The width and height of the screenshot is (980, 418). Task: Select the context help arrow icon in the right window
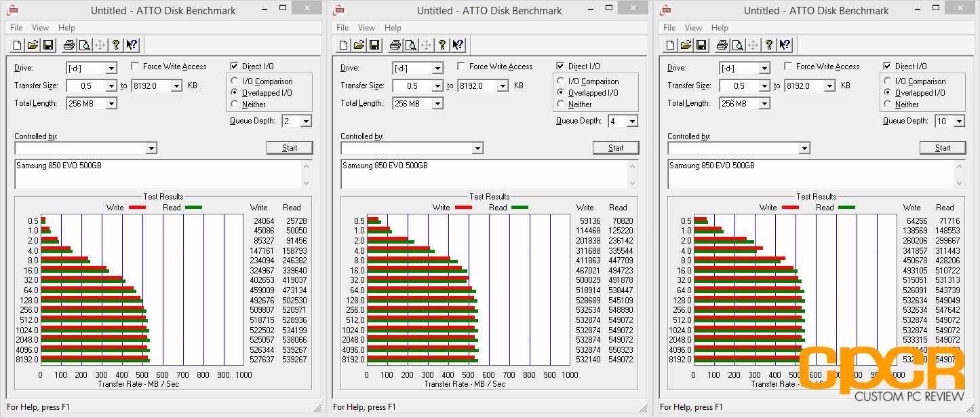(x=785, y=45)
